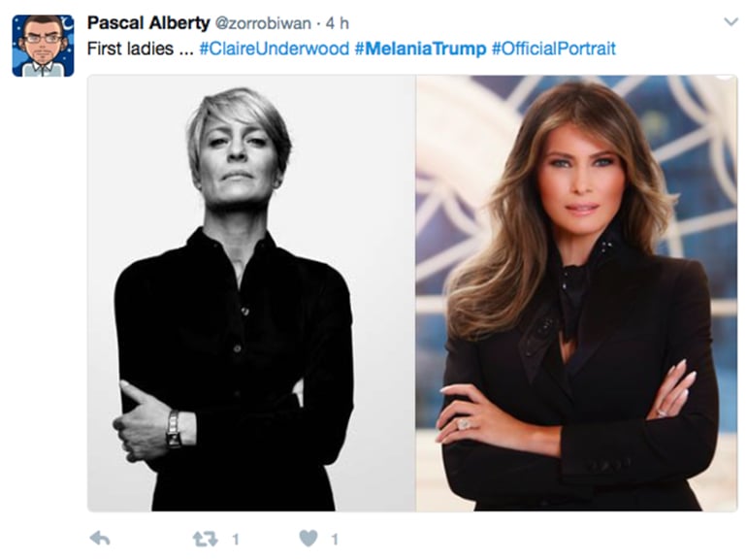Click the reply arrow icon

coord(99,539)
